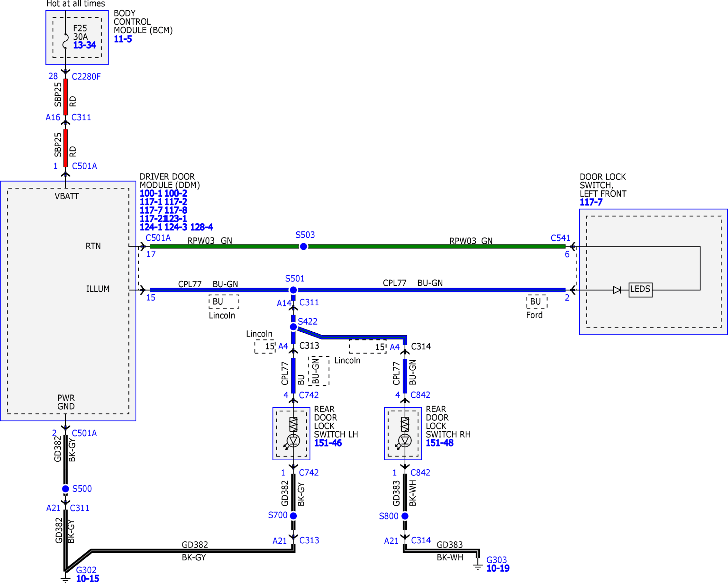Click the Rear Door Lock Switch LH LED symbol
The image size is (728, 583).
[x=293, y=440]
